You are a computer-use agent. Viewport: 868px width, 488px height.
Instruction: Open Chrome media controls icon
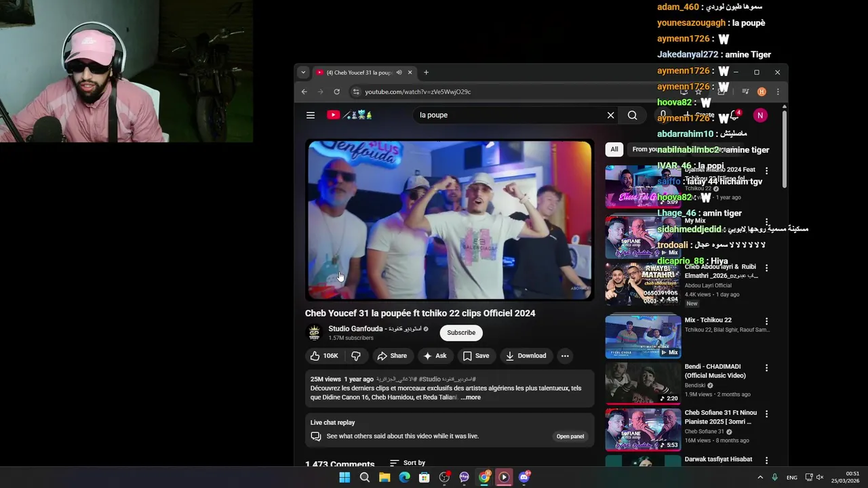pyautogui.click(x=745, y=91)
